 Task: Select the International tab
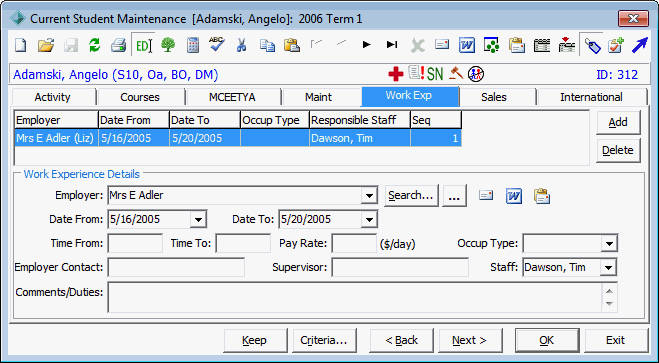(x=591, y=97)
